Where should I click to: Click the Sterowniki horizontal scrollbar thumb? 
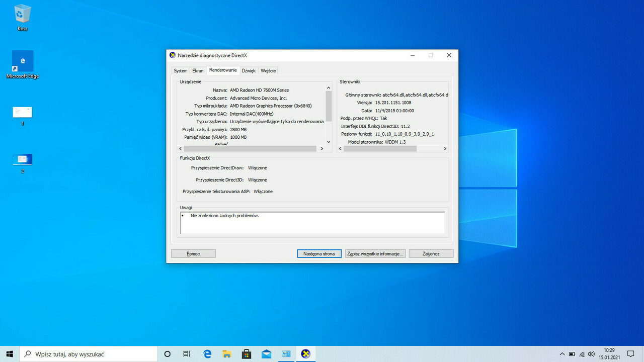click(380, 149)
